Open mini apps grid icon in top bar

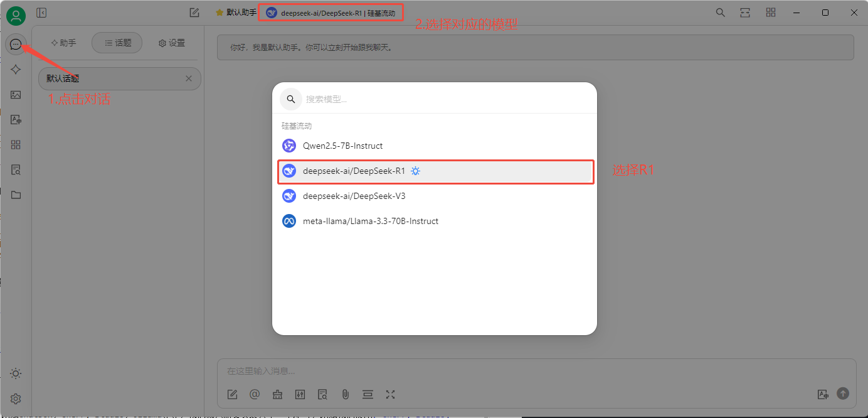pyautogui.click(x=771, y=13)
